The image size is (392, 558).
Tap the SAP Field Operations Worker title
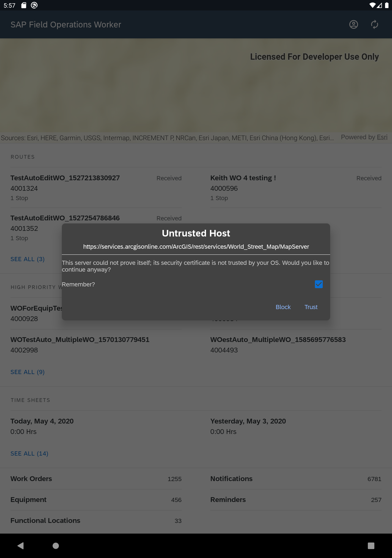coord(66,25)
